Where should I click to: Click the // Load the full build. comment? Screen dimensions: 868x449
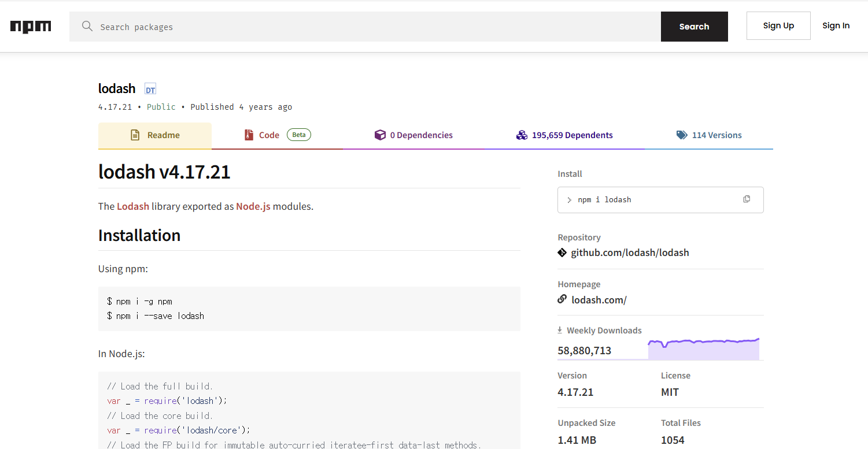coord(160,386)
